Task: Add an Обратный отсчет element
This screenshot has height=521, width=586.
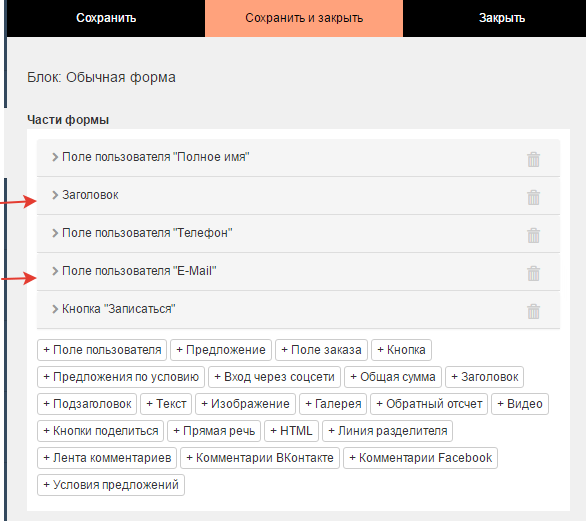Action: pos(429,404)
